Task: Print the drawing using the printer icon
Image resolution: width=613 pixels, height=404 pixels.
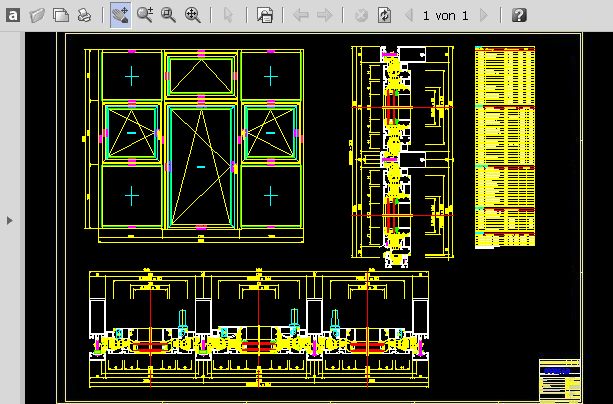Action: pos(85,15)
